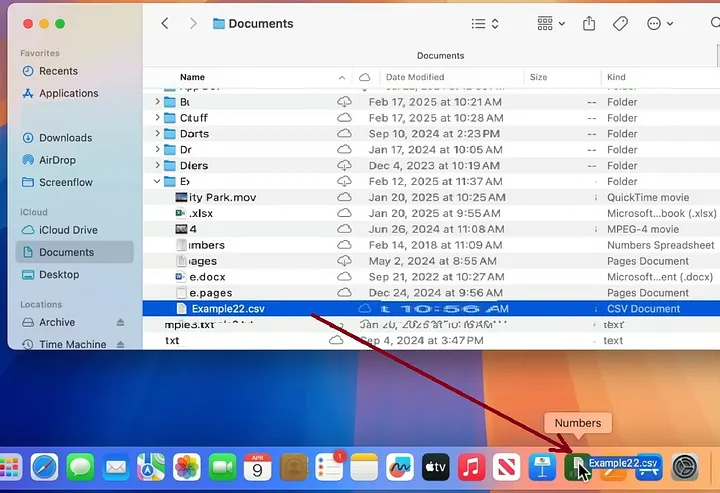Select Applications in the Finder sidebar
This screenshot has height=493, width=720.
[68, 93]
